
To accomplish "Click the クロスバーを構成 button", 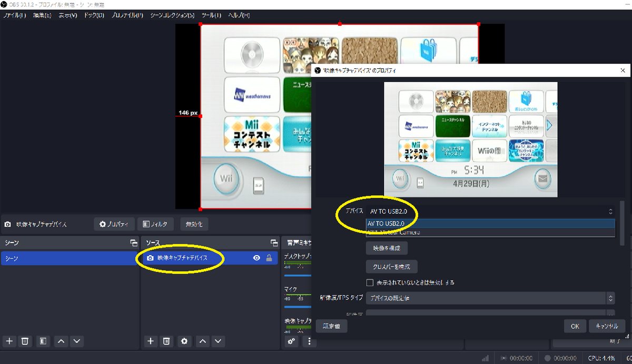I will point(392,266).
